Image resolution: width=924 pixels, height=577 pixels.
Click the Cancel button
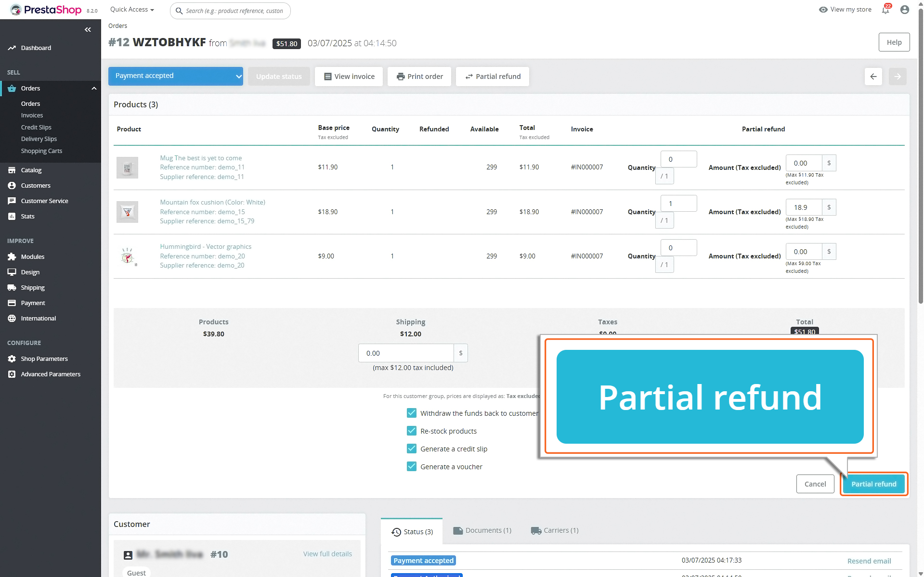tap(815, 484)
